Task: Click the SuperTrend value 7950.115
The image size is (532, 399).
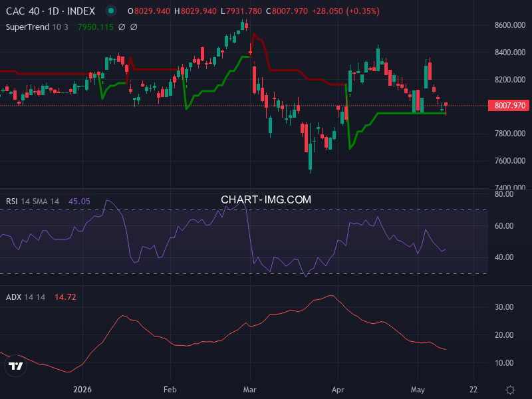Action: [x=96, y=27]
